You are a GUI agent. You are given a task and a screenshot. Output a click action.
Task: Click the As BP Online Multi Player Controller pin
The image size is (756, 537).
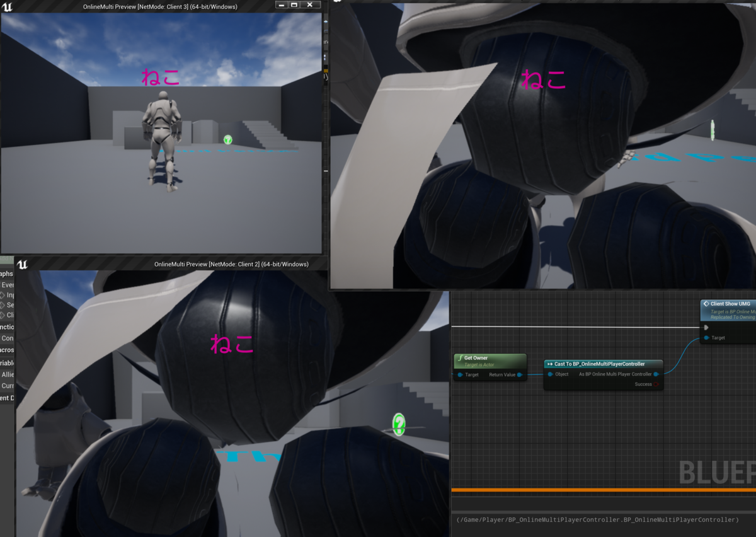point(656,374)
